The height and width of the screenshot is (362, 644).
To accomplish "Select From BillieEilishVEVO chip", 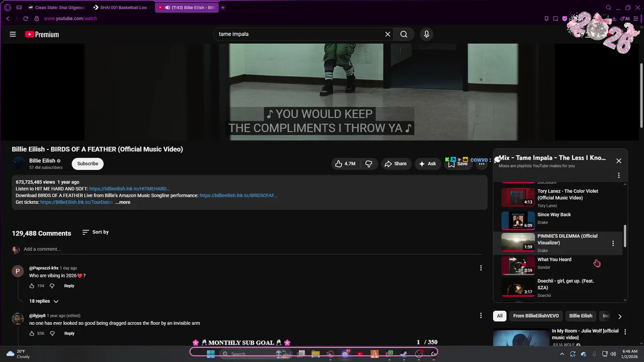I will click(x=536, y=316).
